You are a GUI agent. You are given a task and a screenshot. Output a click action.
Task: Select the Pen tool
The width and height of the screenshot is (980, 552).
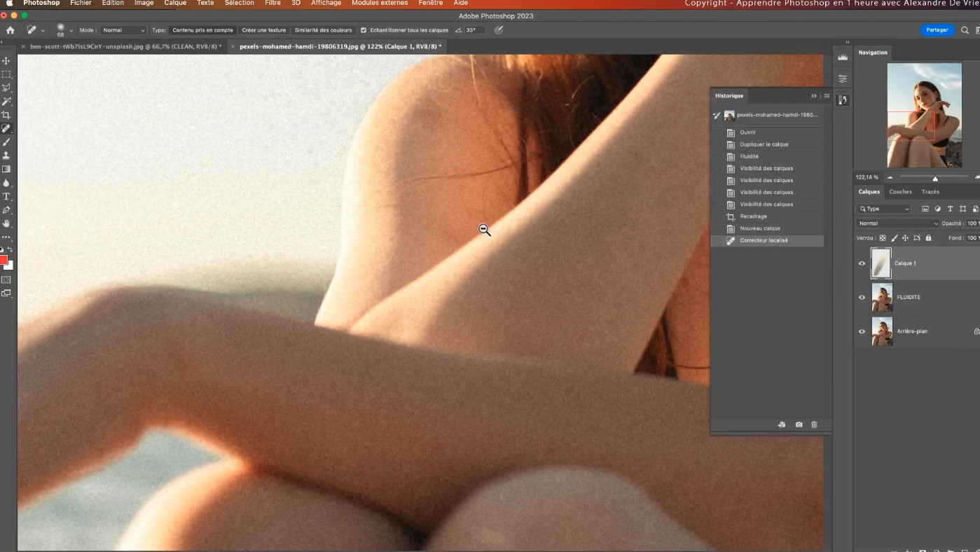[6, 210]
